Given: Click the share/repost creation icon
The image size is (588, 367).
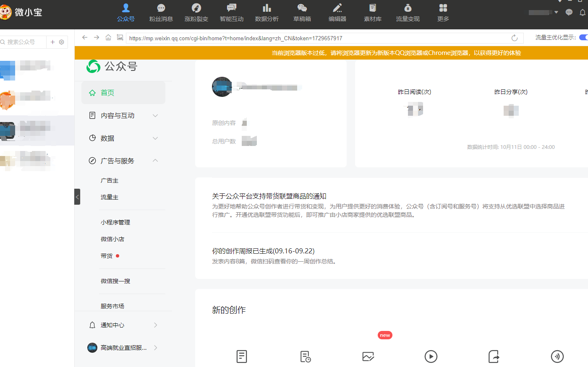Looking at the screenshot, I should 494,357.
